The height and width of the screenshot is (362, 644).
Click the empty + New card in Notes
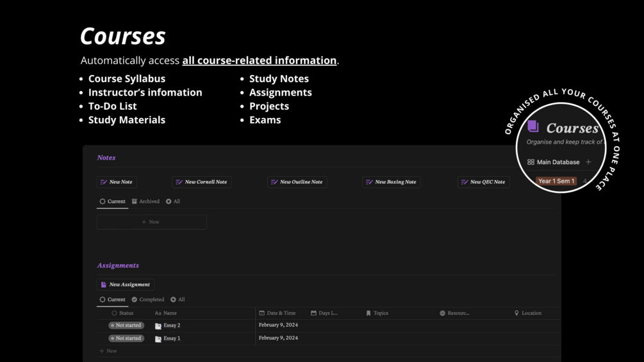(x=151, y=222)
